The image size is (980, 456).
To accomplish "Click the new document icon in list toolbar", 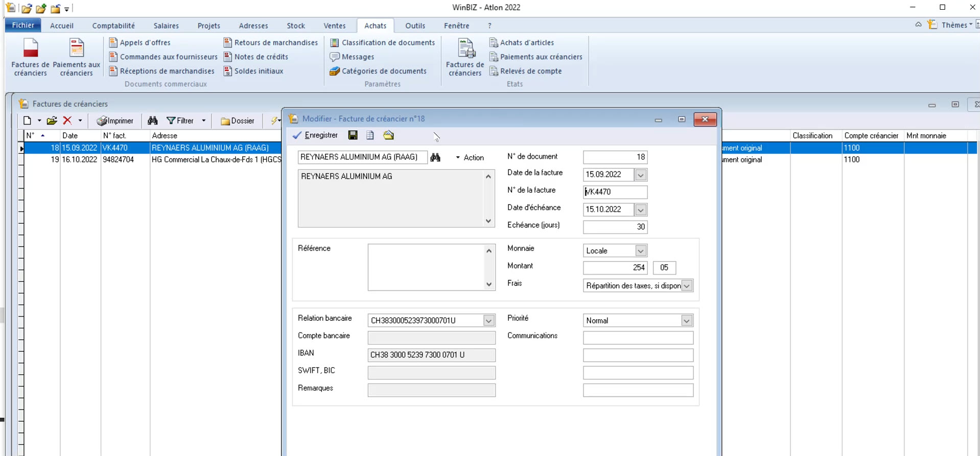I will (x=27, y=121).
